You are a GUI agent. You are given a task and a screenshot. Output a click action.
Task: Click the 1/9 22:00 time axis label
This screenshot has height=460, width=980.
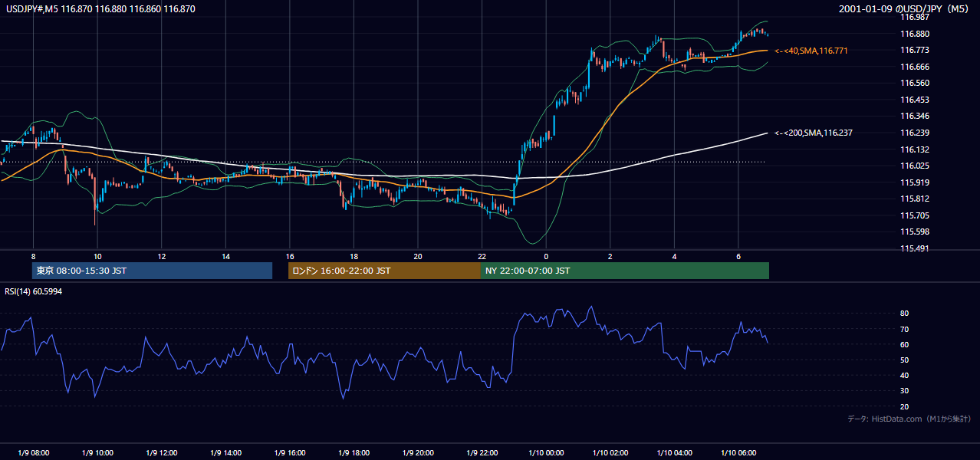tap(482, 452)
